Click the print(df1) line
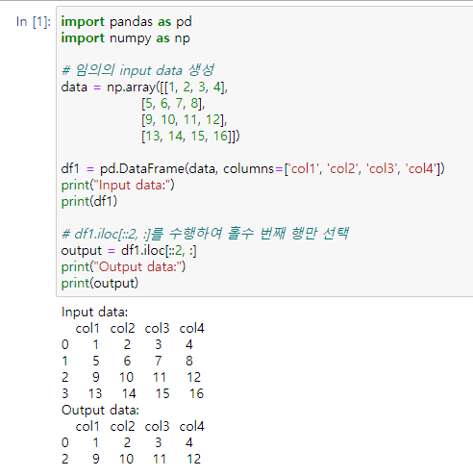The image size is (473, 476). (x=89, y=202)
